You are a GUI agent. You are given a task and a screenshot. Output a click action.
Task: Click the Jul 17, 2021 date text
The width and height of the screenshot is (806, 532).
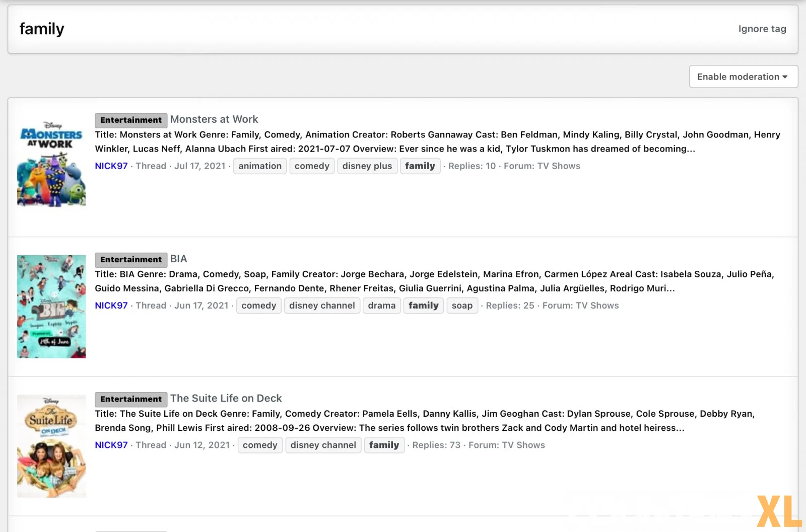(x=200, y=166)
